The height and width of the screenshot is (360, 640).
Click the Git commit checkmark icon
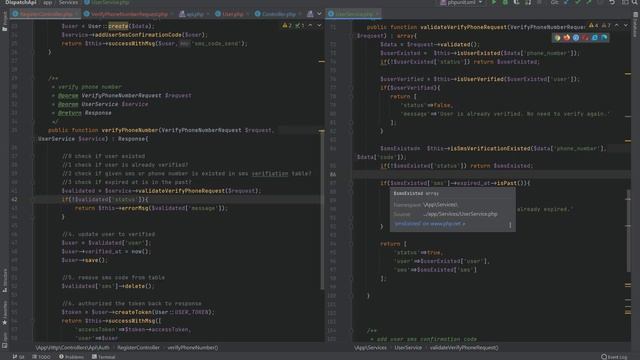(x=578, y=2)
